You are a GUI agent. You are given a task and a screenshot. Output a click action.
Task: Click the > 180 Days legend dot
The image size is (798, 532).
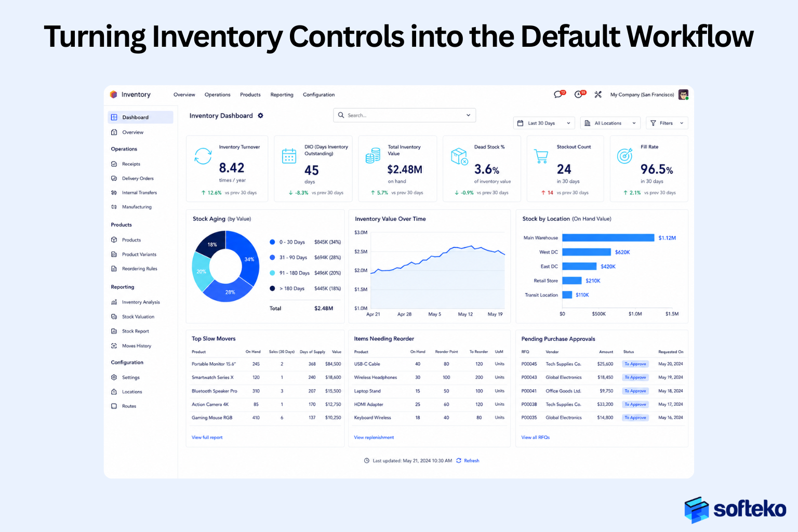272,288
